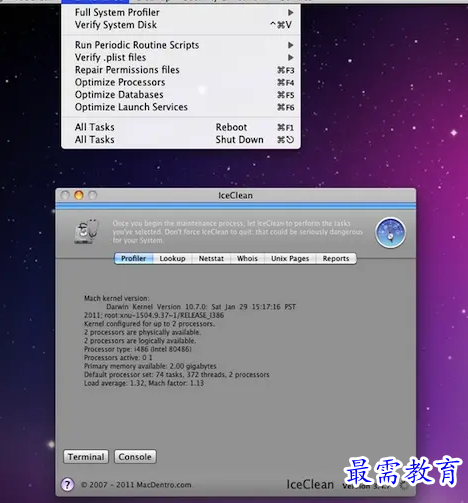Click the 'physically available' processors line
The height and width of the screenshot is (503, 468).
click(x=142, y=332)
